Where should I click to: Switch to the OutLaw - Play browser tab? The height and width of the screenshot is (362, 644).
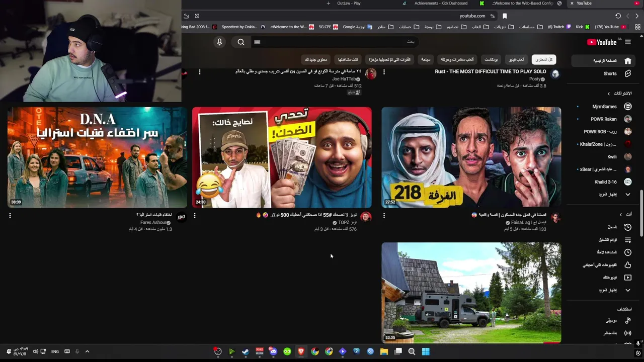[349, 3]
